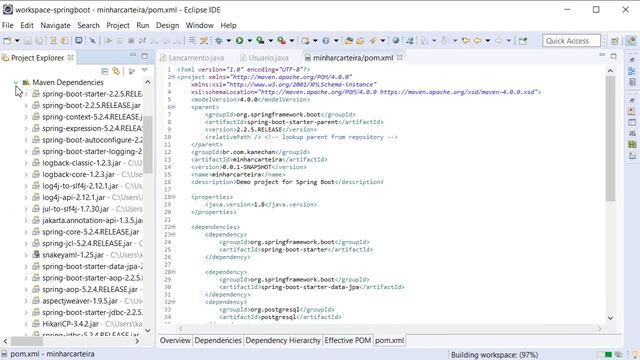The height and width of the screenshot is (360, 640).
Task: Click the toolbar icon left of Debug
Action: coord(204,41)
